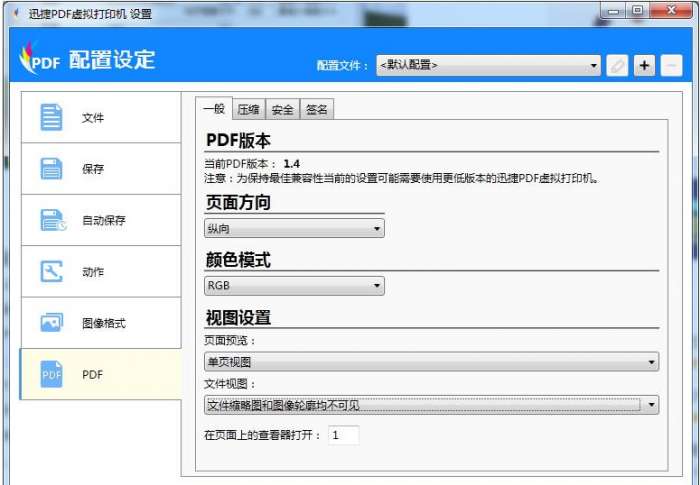Click the PDF logo in header
Image resolution: width=700 pixels, height=485 pixels.
click(x=40, y=59)
